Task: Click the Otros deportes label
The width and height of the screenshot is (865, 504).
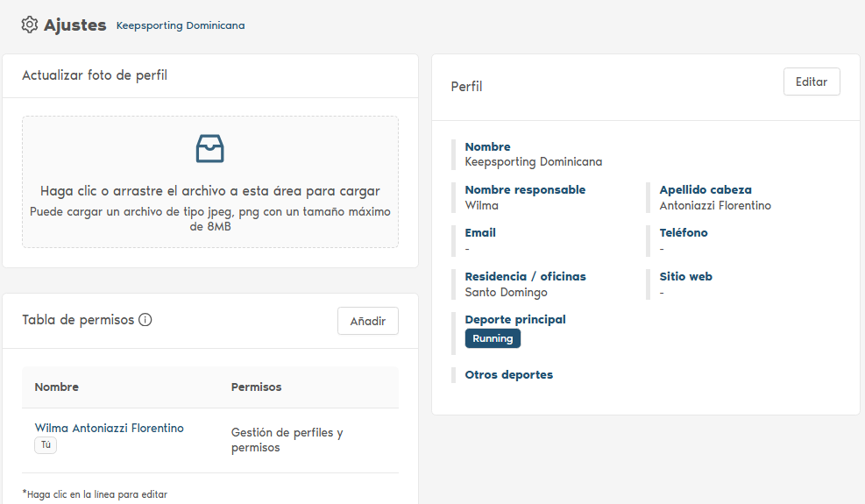Action: click(508, 375)
